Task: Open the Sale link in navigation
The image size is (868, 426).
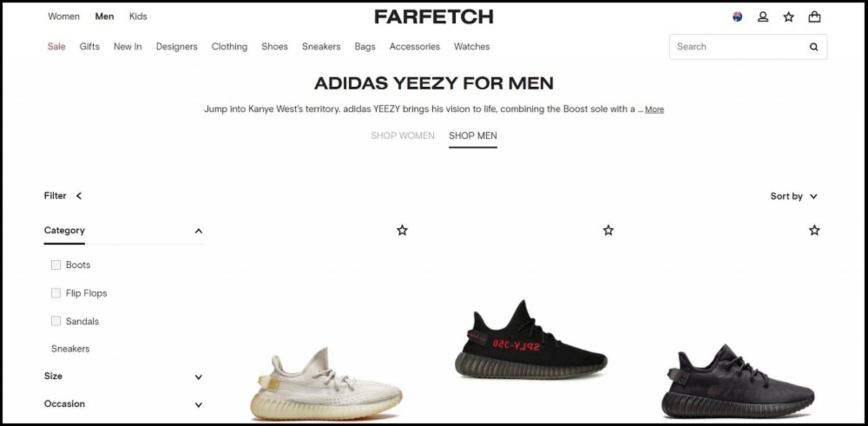Action: pos(56,47)
